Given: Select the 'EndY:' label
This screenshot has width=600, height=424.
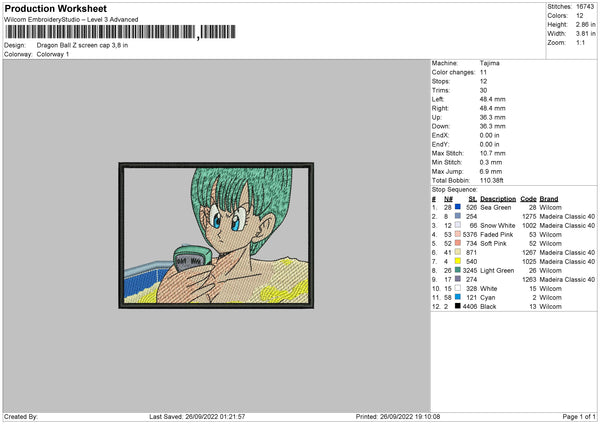Looking at the screenshot, I should point(440,144).
